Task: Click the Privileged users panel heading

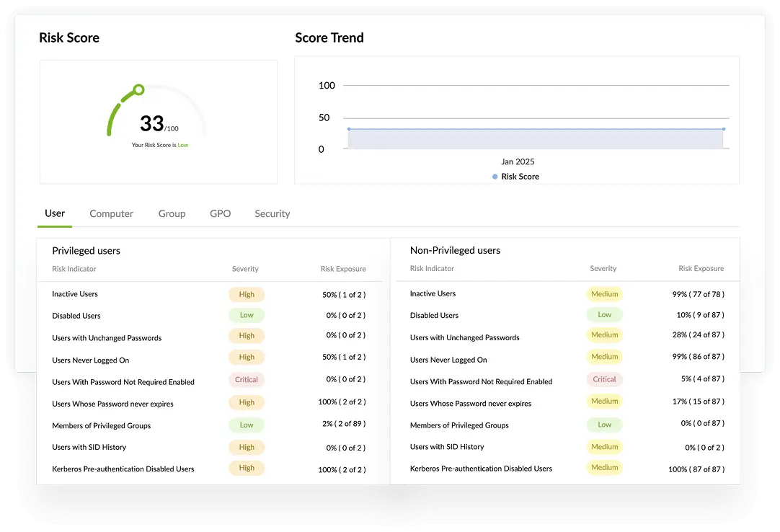Action: click(x=86, y=251)
